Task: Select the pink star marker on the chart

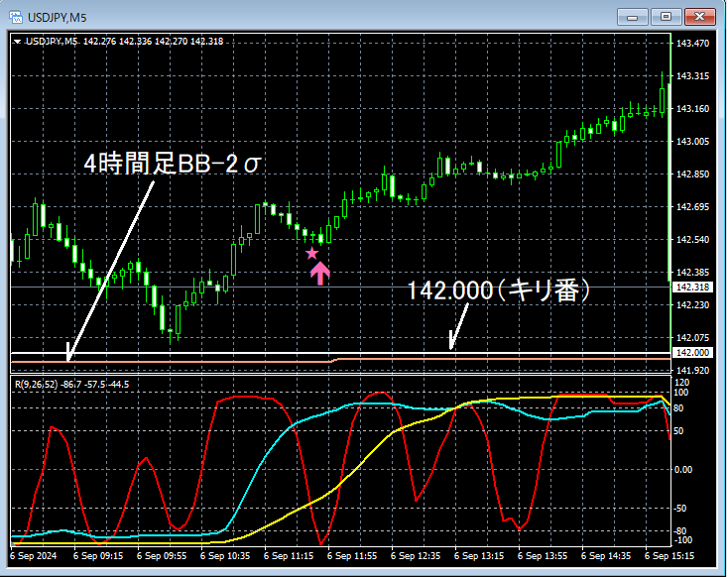Action: [x=312, y=254]
